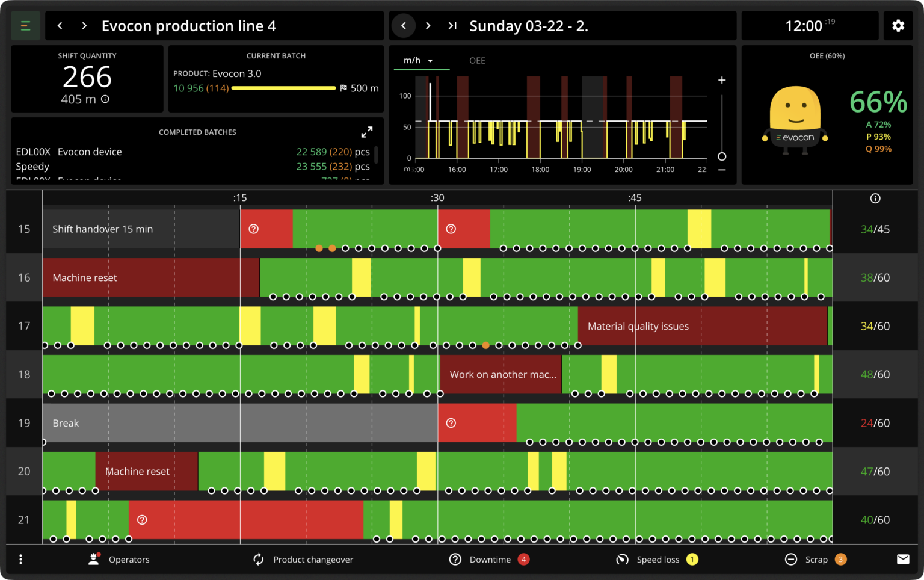Image resolution: width=924 pixels, height=580 pixels.
Task: Select Work on another machine block
Action: pyautogui.click(x=500, y=374)
